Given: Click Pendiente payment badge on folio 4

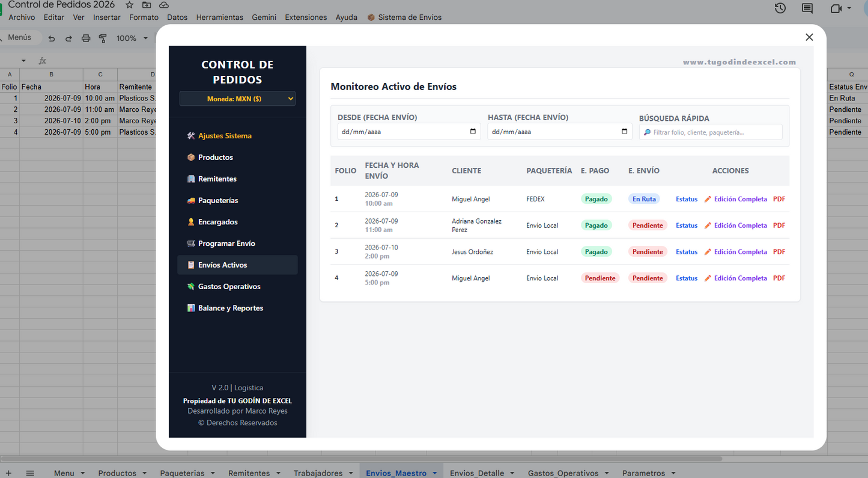Looking at the screenshot, I should pyautogui.click(x=600, y=278).
